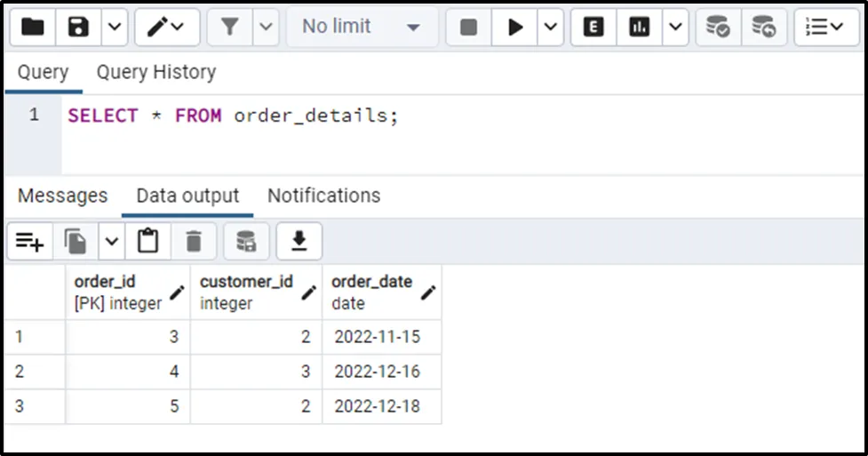
Task: Click the Paste clipboard icon
Action: click(x=147, y=241)
